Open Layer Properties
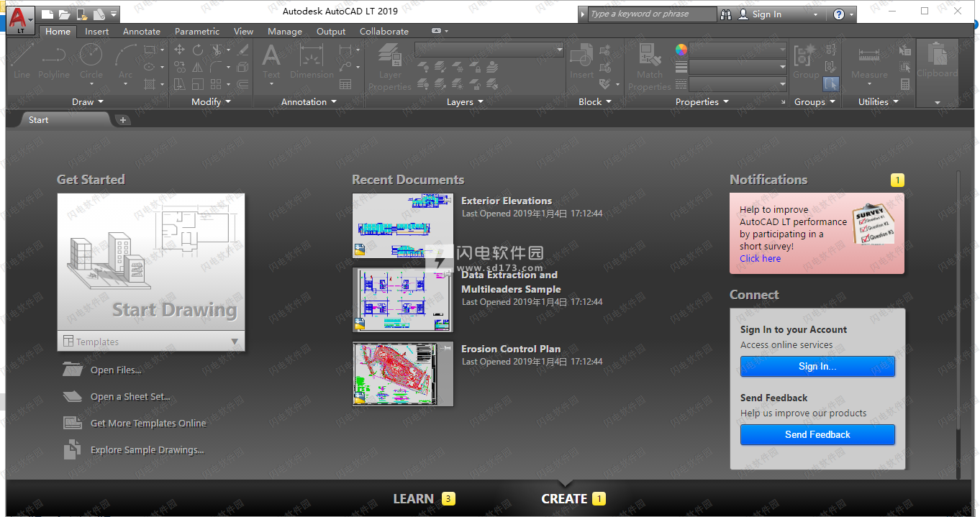Screen dimensions: 980x517 389,67
